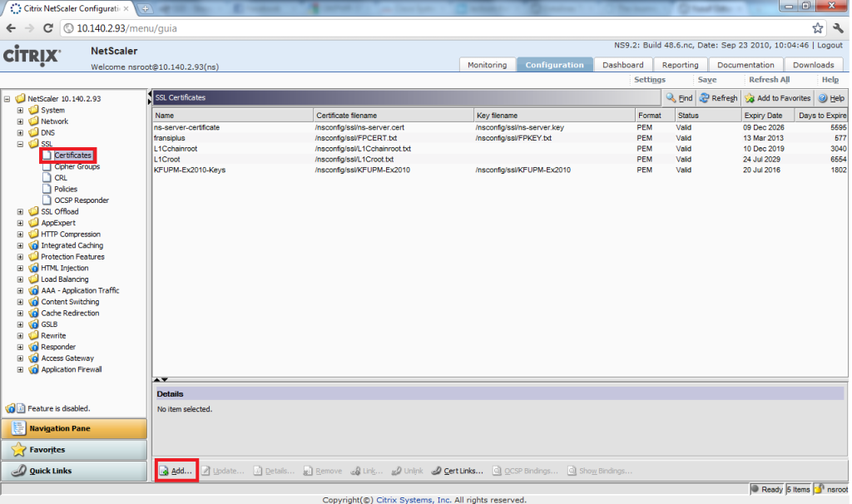Reload the page with the refresh icon

tap(47, 28)
